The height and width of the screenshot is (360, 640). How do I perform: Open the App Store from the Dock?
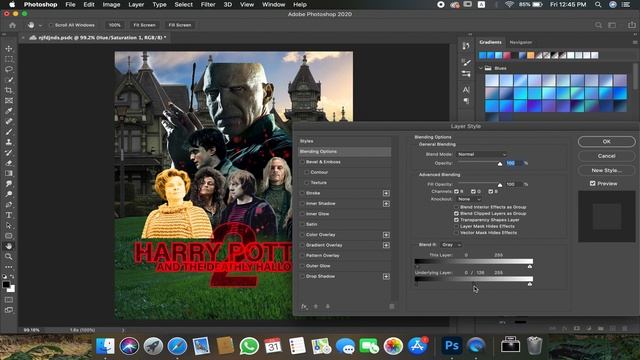417,346
